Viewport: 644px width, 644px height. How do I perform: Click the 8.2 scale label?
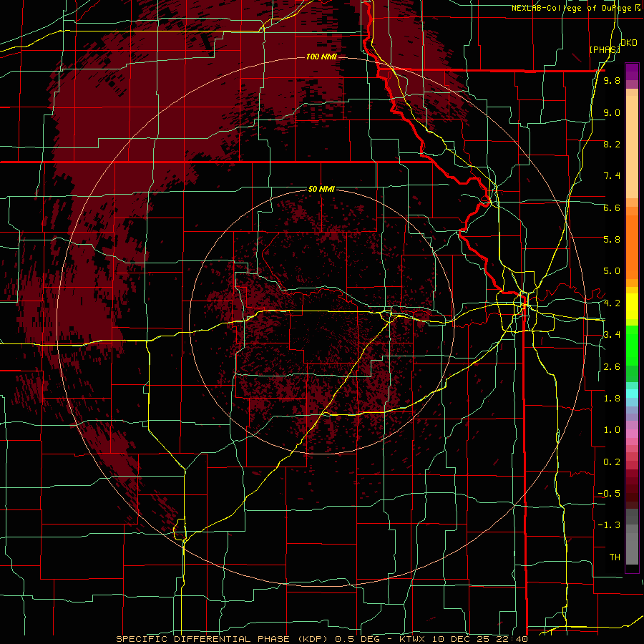[612, 144]
